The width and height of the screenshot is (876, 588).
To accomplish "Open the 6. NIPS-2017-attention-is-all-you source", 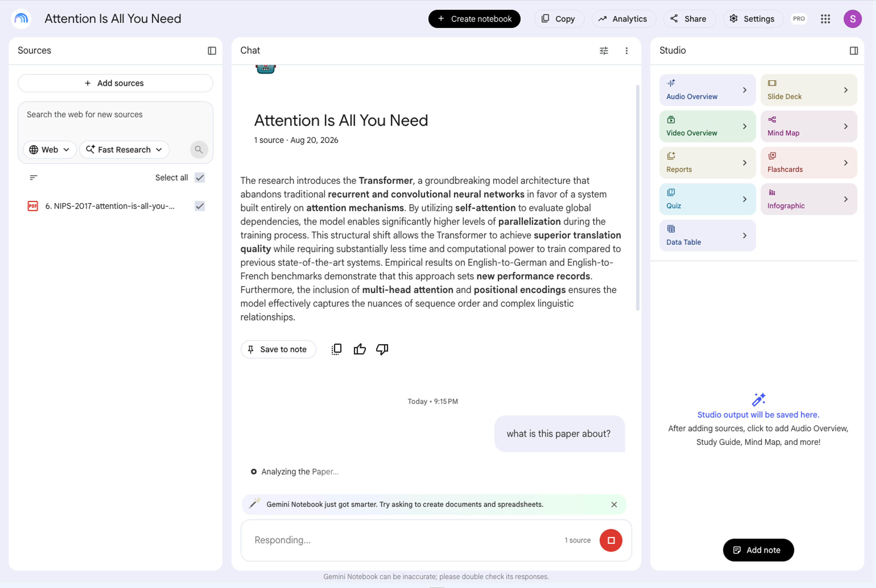I will click(x=110, y=206).
